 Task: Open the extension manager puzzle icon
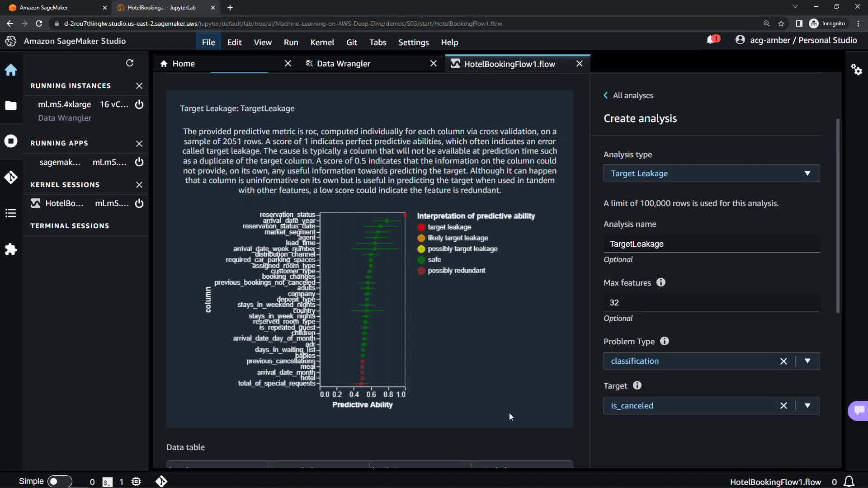point(11,249)
